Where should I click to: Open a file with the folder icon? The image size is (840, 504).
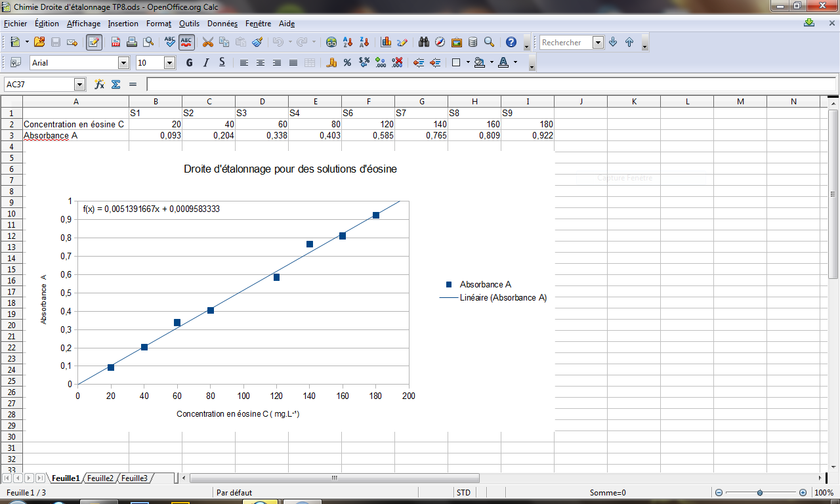point(39,42)
